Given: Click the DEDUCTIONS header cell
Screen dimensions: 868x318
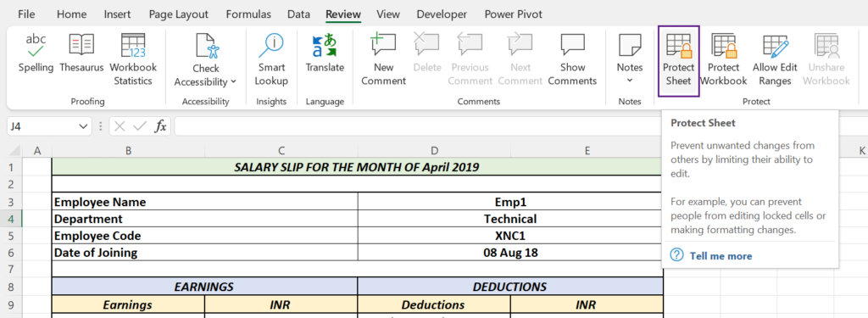Looking at the screenshot, I should pyautogui.click(x=510, y=287).
